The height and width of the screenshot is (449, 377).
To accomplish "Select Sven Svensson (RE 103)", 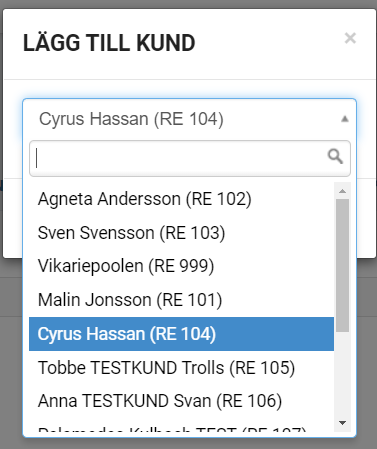I will tap(181, 233).
